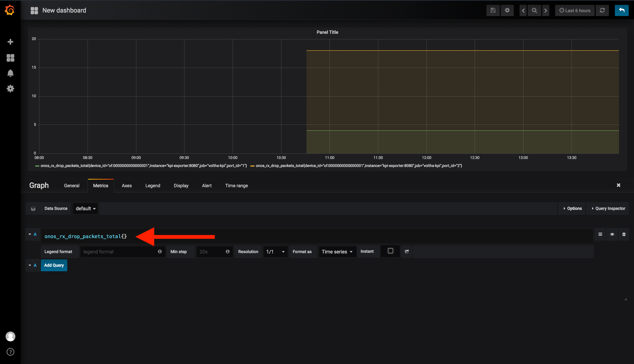The height and width of the screenshot is (364, 634).
Task: Toggle port_id="2" series in legend
Action: [359, 166]
